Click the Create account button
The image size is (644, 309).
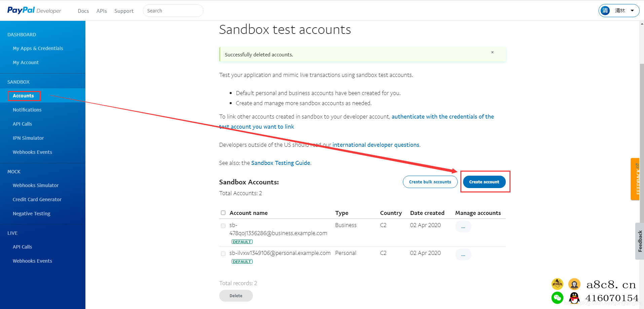484,182
